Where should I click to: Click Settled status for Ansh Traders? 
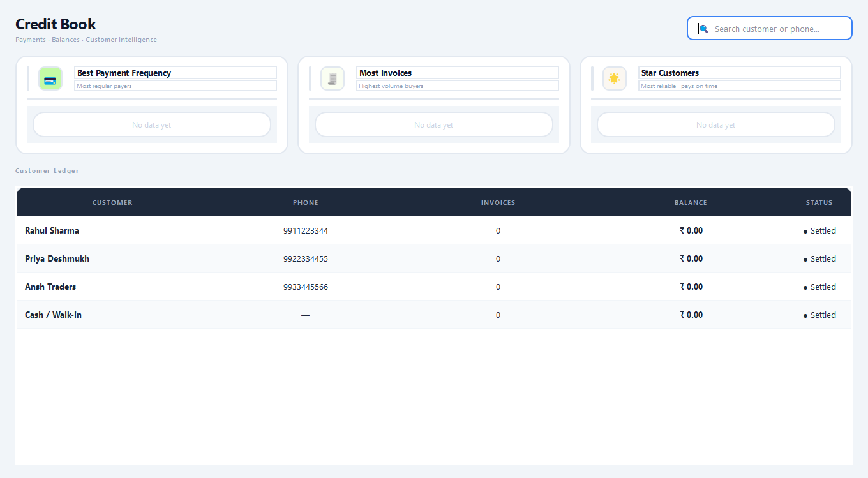(x=819, y=287)
